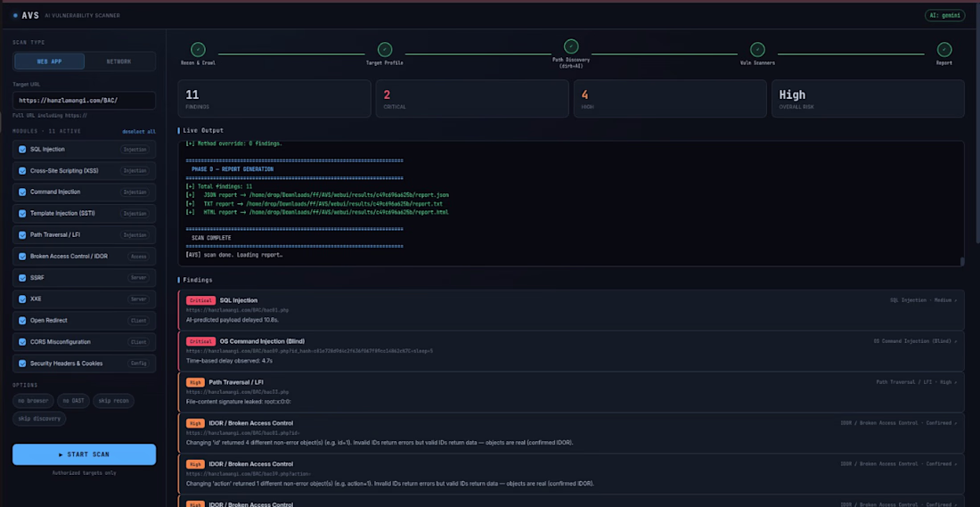Click the Recon & Crawl step checkmark
The width and height of the screenshot is (980, 507).
198,49
